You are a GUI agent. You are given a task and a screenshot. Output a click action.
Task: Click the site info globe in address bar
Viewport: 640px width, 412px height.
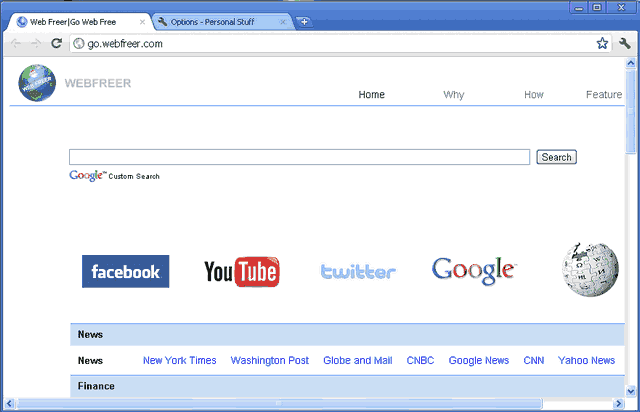[x=79, y=44]
